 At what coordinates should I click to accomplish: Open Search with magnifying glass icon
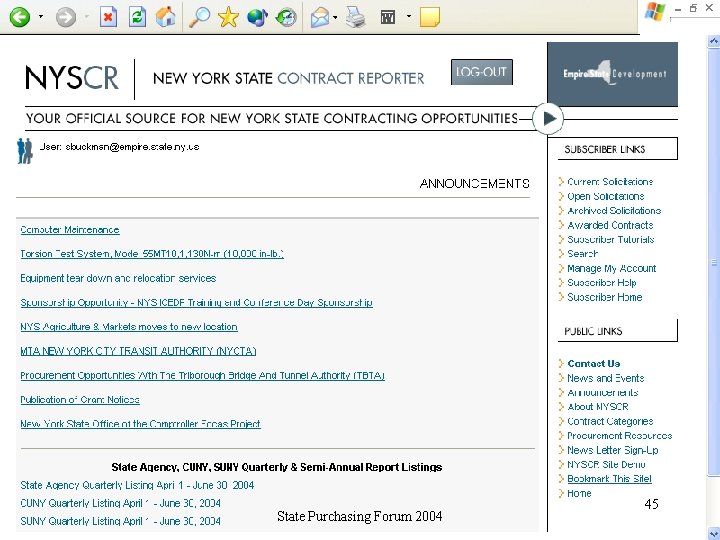[x=199, y=17]
